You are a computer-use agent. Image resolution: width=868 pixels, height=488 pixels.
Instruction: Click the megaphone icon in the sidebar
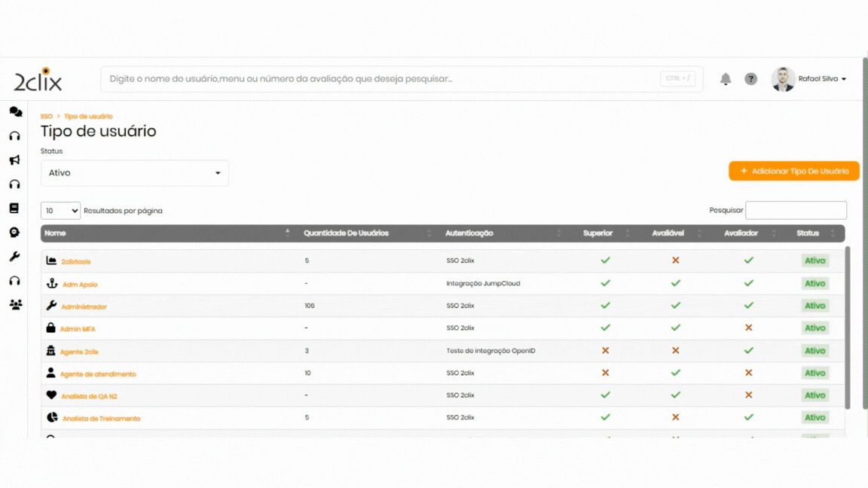14,160
